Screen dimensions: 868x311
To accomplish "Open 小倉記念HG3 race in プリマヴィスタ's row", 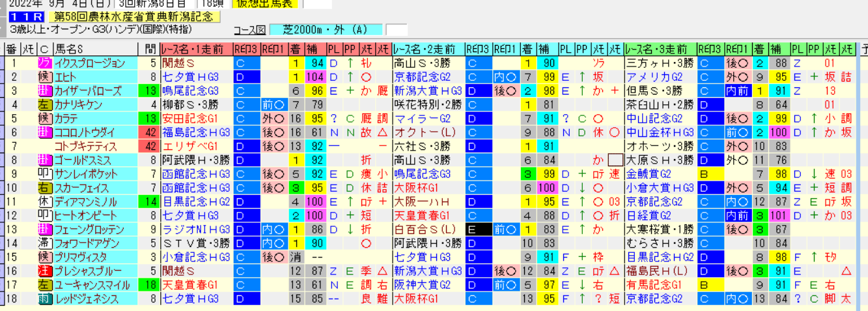I will click(195, 257).
